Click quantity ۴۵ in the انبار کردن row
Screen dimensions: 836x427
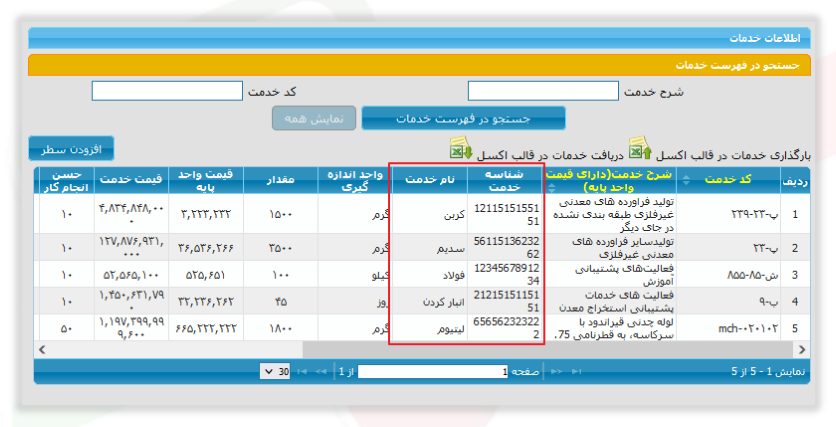(280, 302)
